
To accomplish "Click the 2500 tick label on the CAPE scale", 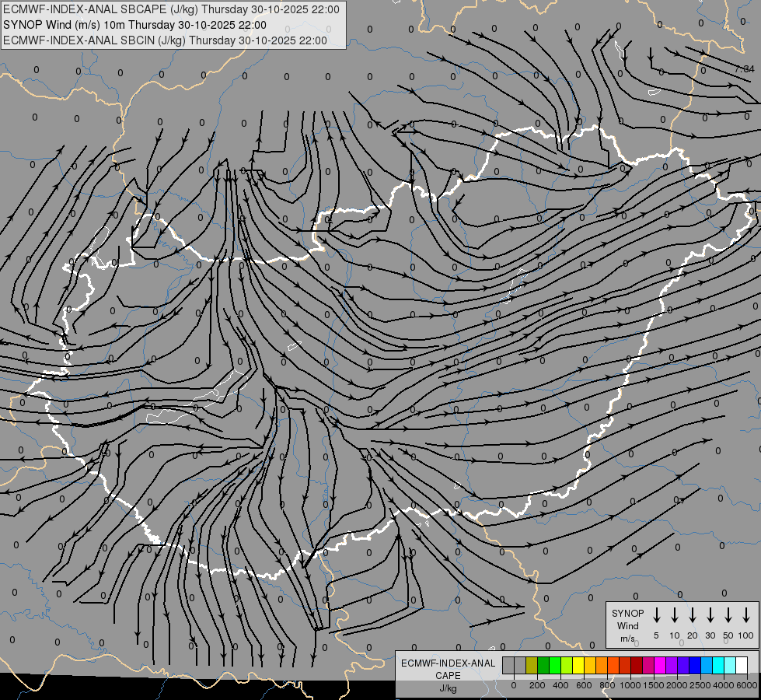I will [700, 685].
